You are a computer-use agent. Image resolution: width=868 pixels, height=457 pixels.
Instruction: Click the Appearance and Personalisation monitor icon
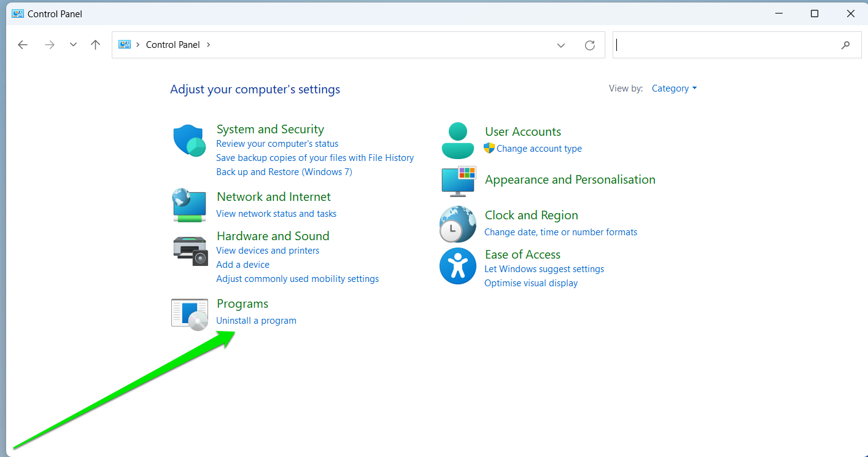coord(459,181)
